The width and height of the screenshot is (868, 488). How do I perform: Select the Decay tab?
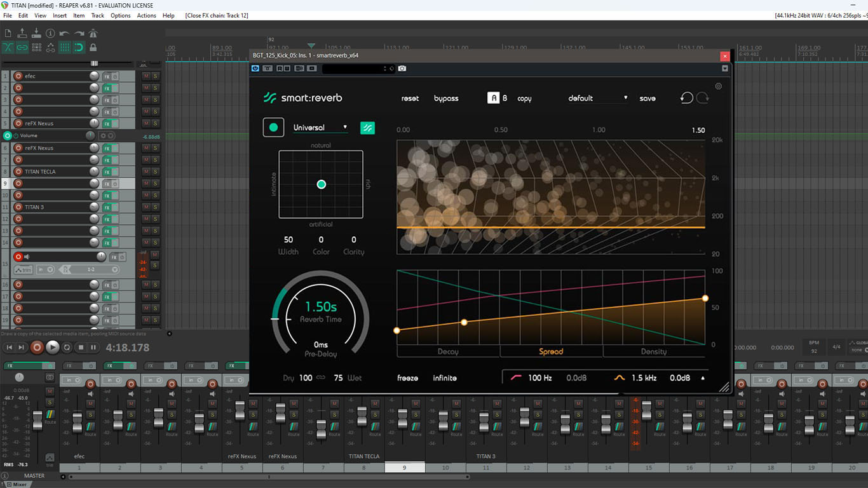[448, 351]
